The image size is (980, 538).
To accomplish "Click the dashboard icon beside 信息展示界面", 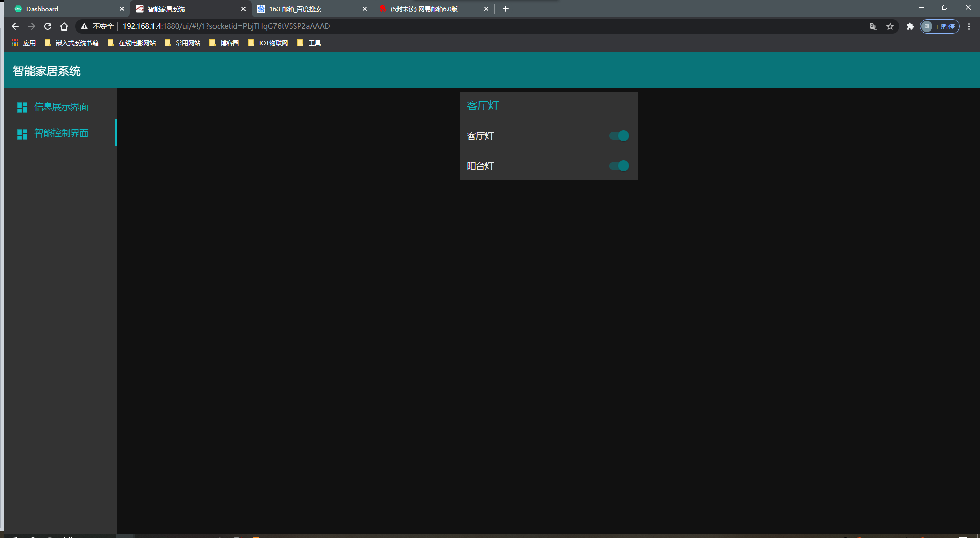I will point(22,107).
